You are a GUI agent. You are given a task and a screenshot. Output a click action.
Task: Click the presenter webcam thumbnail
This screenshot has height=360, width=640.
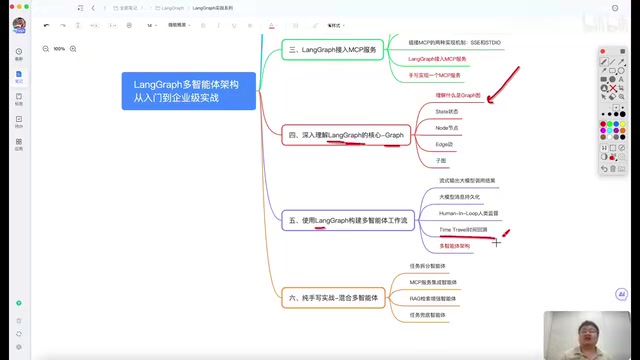click(587, 336)
